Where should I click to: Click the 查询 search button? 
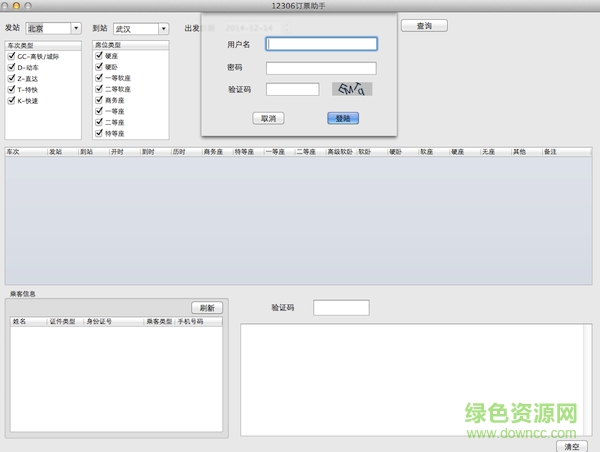click(x=424, y=26)
